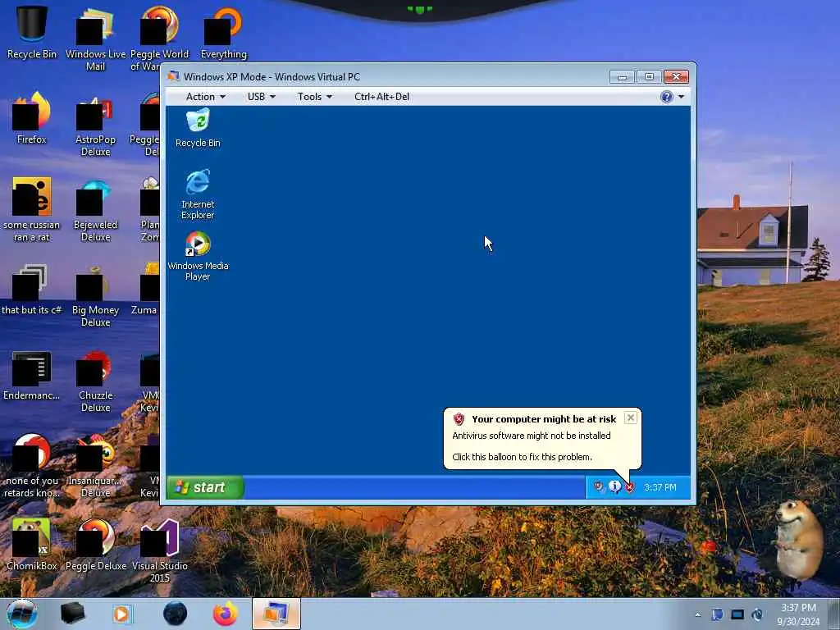Dismiss the security warning balloon
The width and height of the screenshot is (840, 630).
tap(631, 418)
